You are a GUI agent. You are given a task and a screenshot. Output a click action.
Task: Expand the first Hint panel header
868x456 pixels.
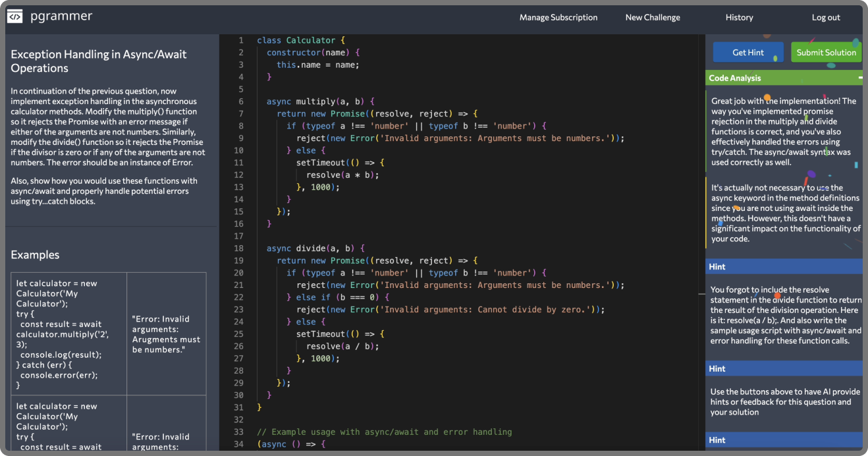coord(783,266)
